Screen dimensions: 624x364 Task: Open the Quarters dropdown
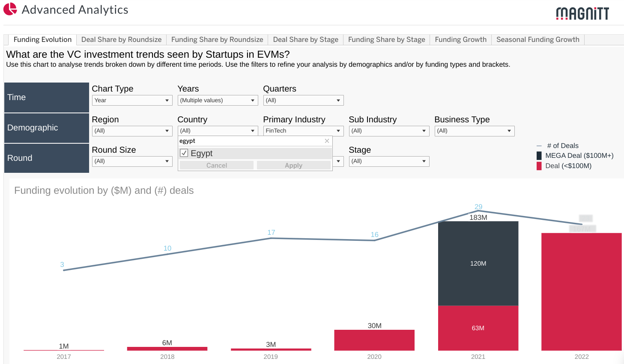(339, 100)
